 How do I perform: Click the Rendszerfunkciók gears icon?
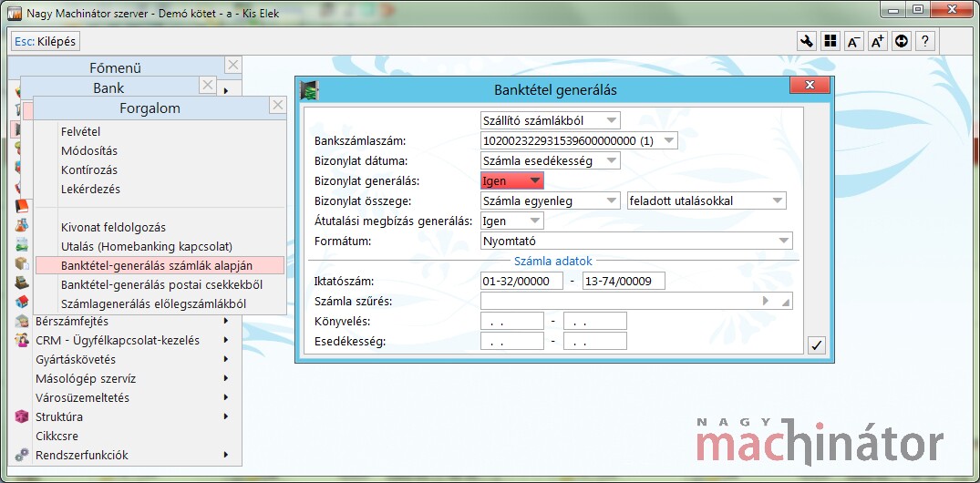click(x=22, y=455)
